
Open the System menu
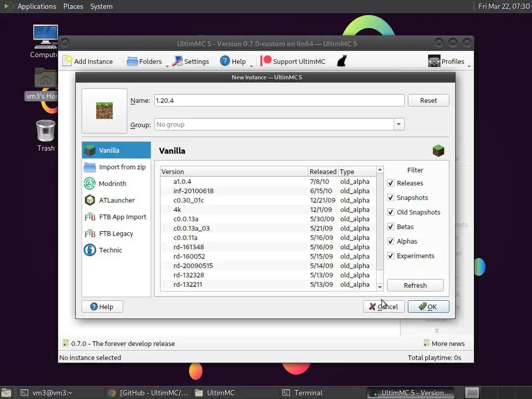[x=101, y=6]
